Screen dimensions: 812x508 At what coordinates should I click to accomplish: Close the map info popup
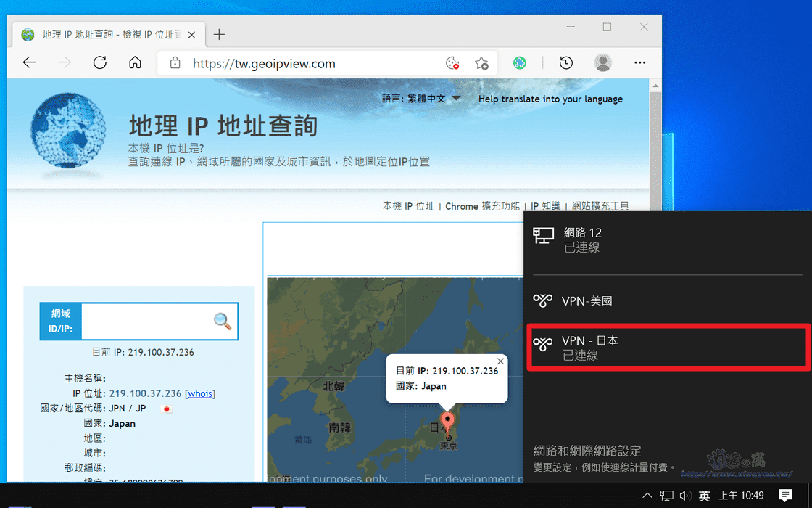pos(500,361)
